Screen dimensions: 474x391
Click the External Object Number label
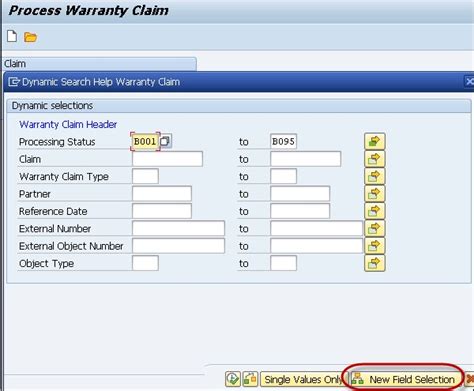[71, 246]
